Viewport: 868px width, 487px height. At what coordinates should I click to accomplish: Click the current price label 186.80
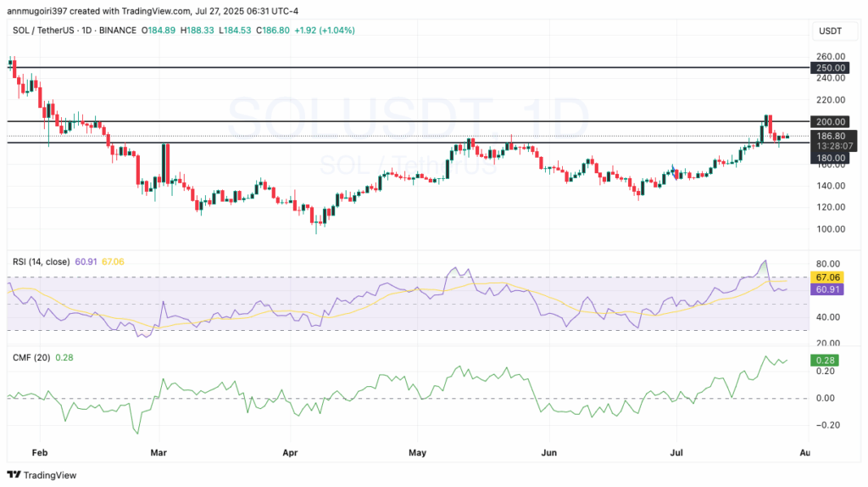click(831, 136)
